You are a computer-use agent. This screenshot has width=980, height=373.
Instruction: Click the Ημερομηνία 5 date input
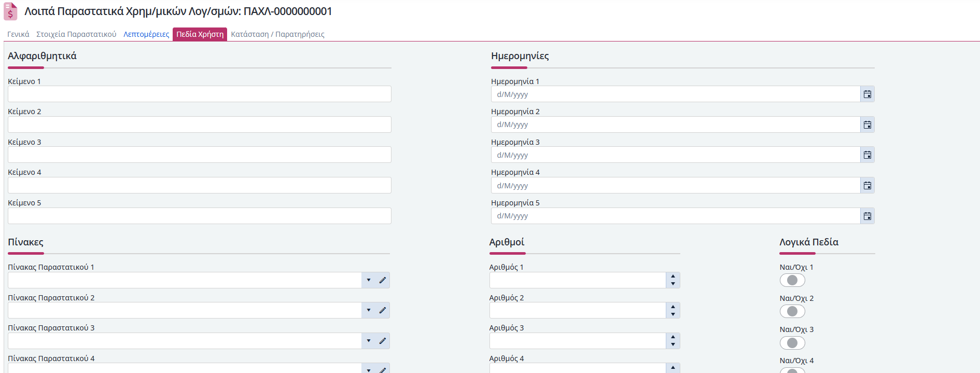(x=676, y=216)
